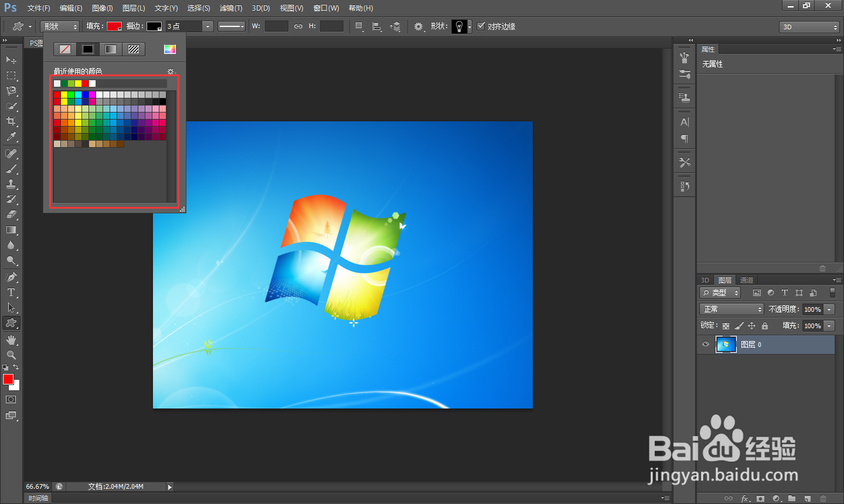Screen dimensions: 844x504
Task: Choose the no color fill button
Action: 65,49
